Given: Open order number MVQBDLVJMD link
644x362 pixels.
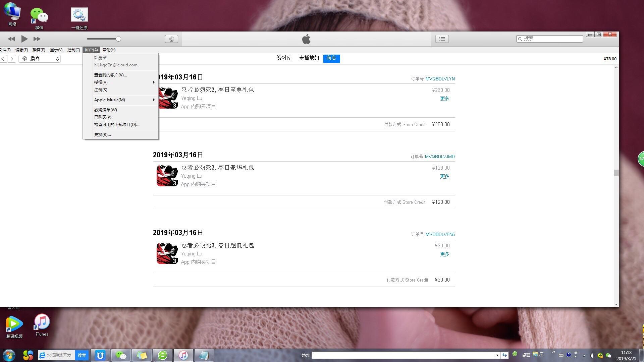Looking at the screenshot, I should pyautogui.click(x=440, y=157).
